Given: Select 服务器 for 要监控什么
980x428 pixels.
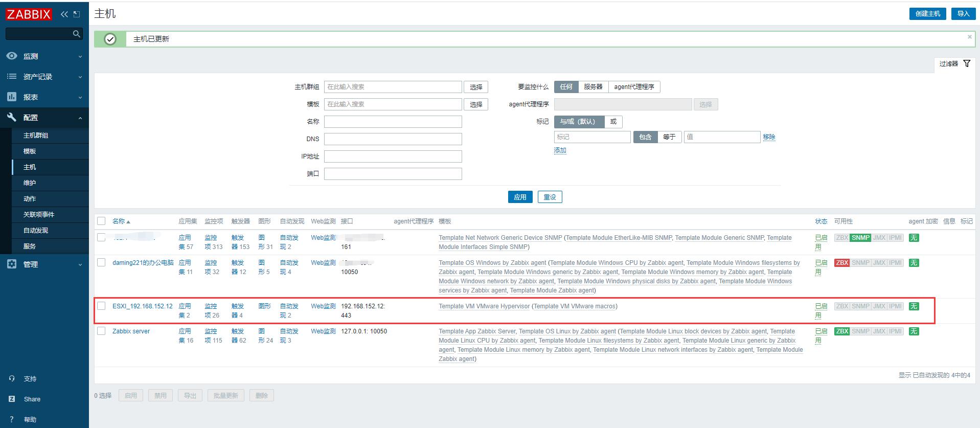Looking at the screenshot, I should (x=593, y=87).
